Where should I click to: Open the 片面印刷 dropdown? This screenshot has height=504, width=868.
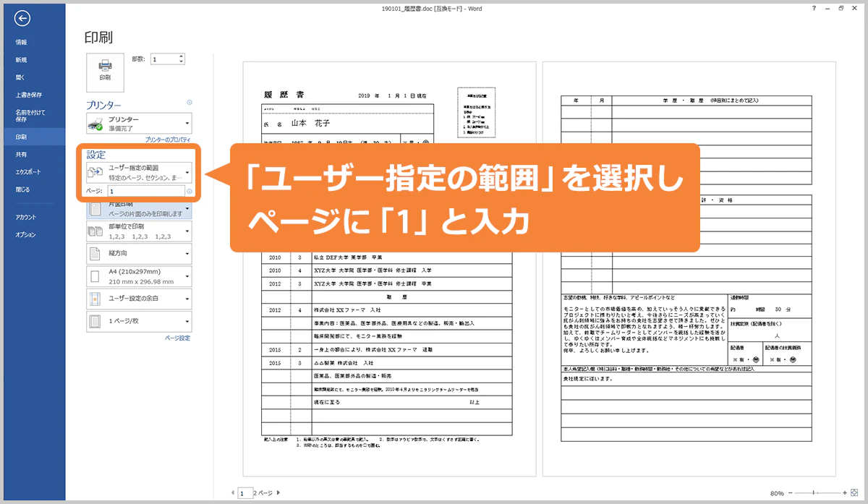click(139, 209)
